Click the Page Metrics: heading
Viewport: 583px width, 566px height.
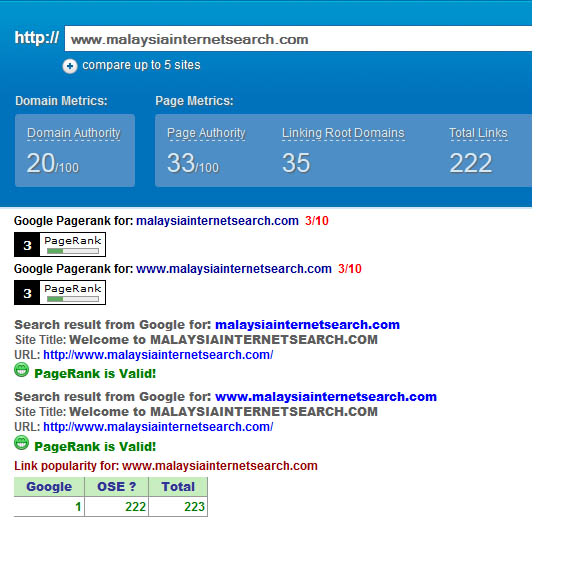click(x=194, y=101)
